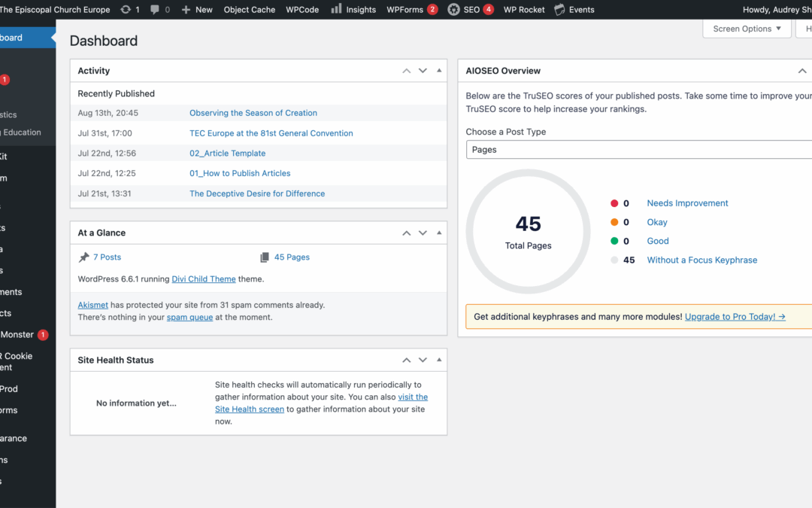The height and width of the screenshot is (508, 812).
Task: Collapse the Activity panel toggle triangle
Action: coord(439,71)
